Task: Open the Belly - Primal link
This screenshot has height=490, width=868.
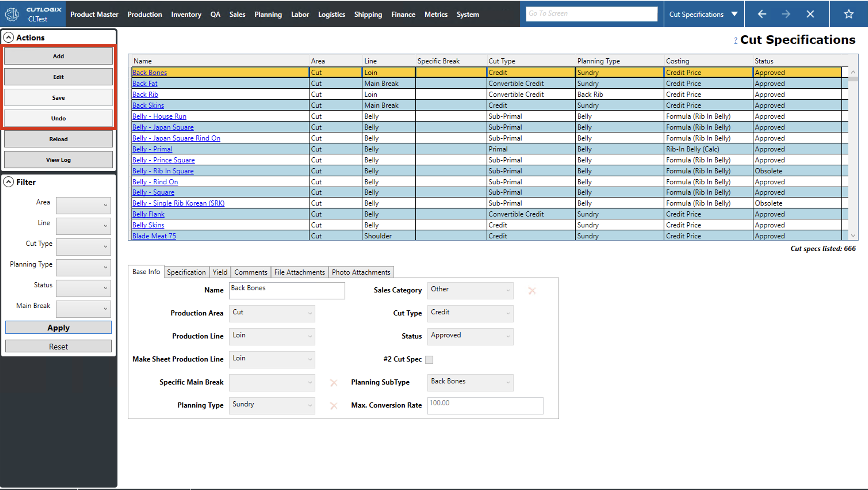Action: pyautogui.click(x=152, y=149)
